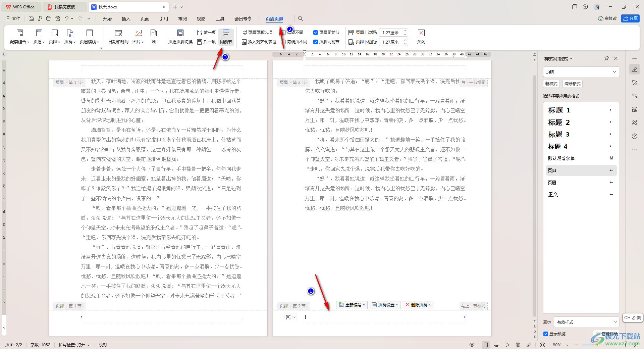Uncheck the 显示预览 checkbox

pyautogui.click(x=546, y=334)
